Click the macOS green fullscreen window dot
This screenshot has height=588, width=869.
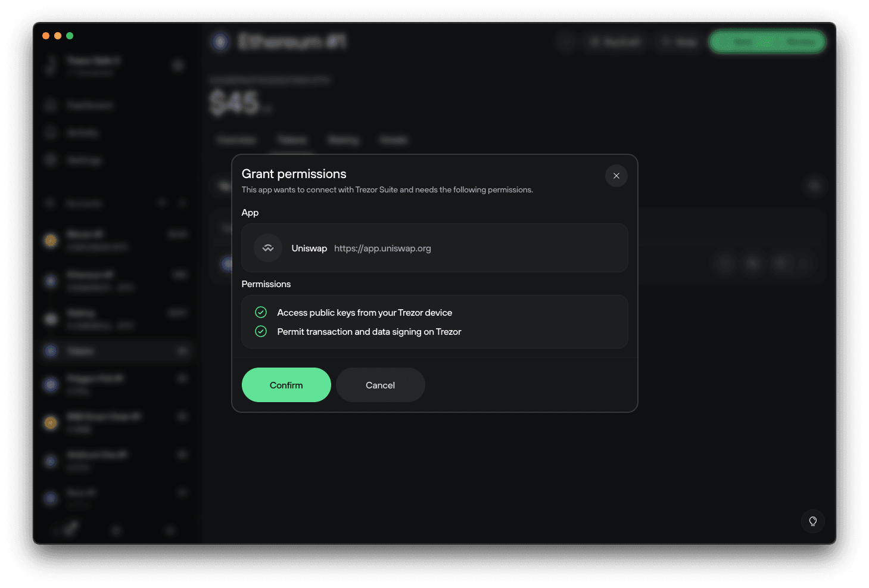click(x=70, y=36)
